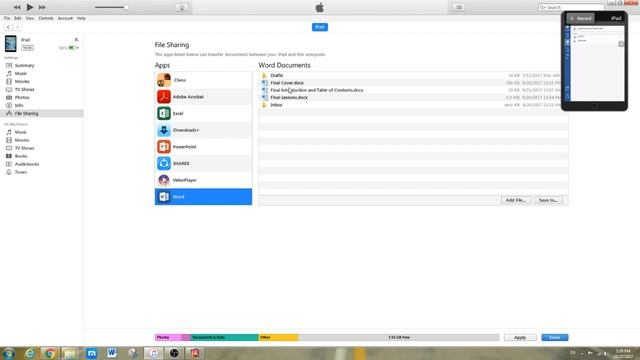Adjust the iTunes volume slider
Viewport: 640px width, 360px height.
pyautogui.click(x=111, y=7)
